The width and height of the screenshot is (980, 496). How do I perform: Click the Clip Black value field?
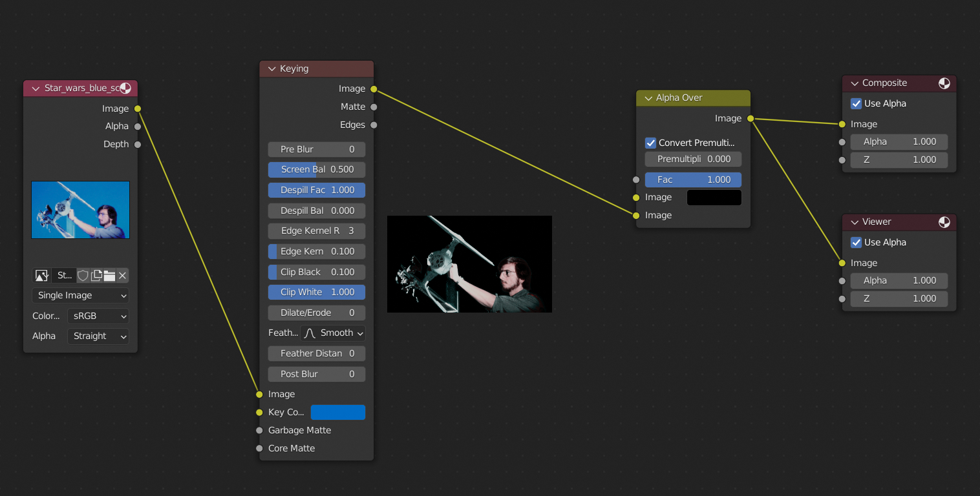[316, 272]
